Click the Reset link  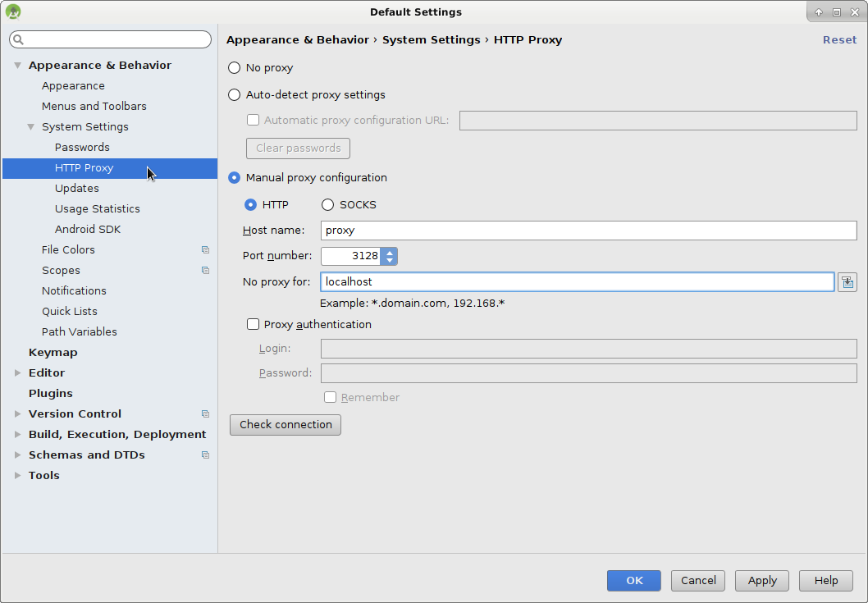tap(839, 39)
